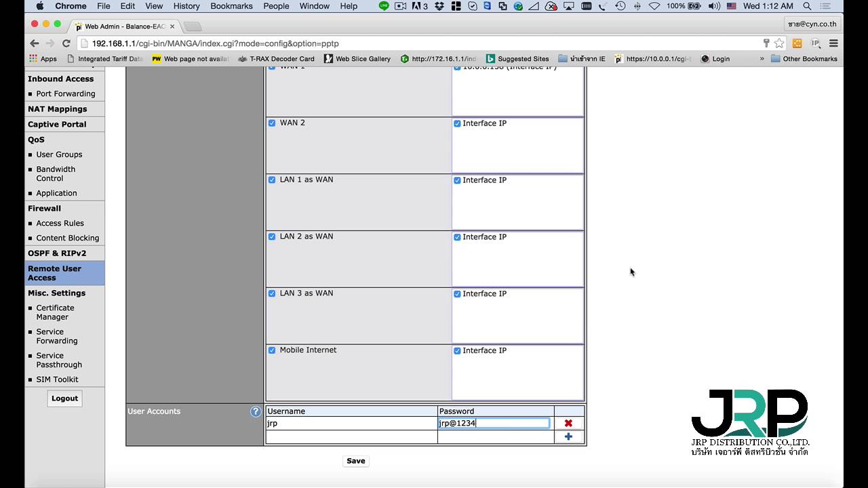The image size is (868, 488).
Task: Go to Bandwidth Control settings
Action: [x=56, y=174]
